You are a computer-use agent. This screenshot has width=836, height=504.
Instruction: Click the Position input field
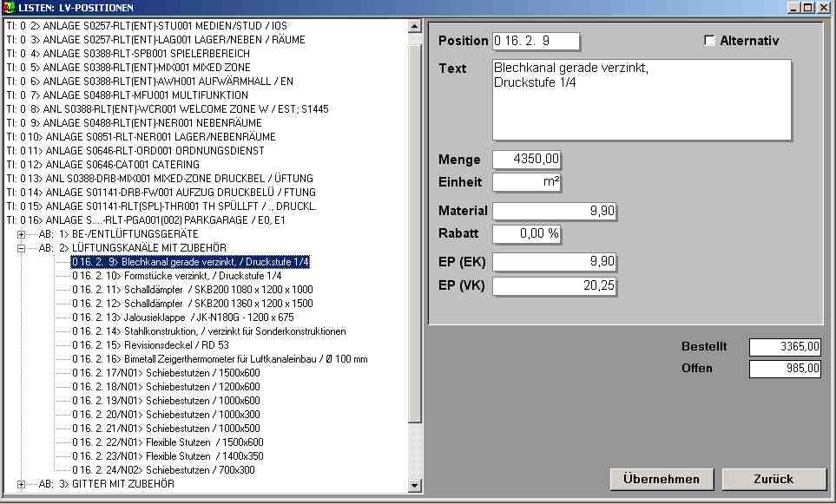point(536,41)
